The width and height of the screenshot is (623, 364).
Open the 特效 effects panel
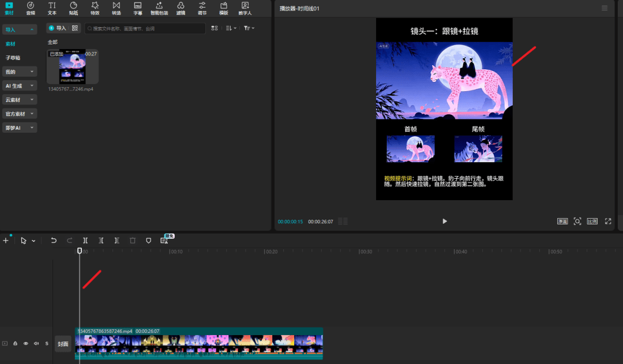95,8
